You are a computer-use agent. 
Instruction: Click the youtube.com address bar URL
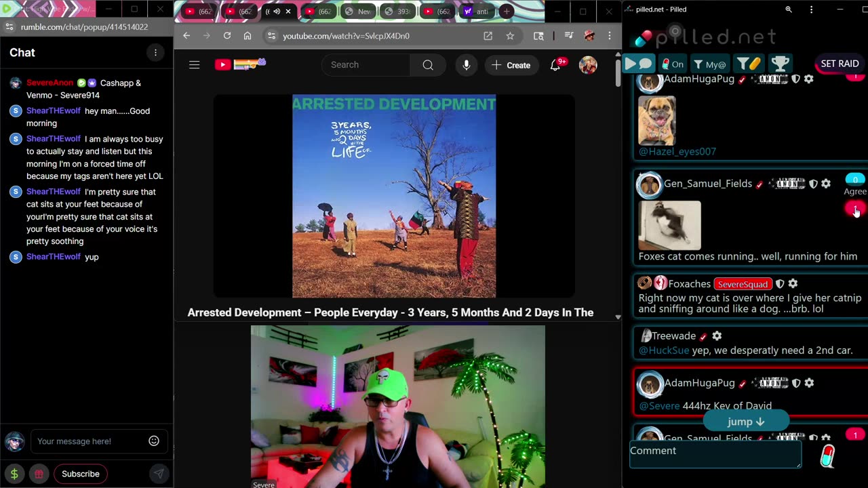tap(346, 36)
